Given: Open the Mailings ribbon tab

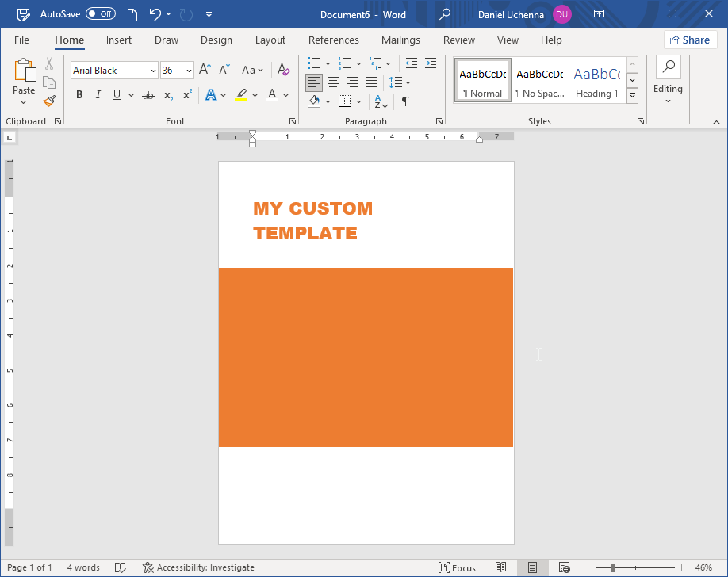Looking at the screenshot, I should tap(400, 40).
